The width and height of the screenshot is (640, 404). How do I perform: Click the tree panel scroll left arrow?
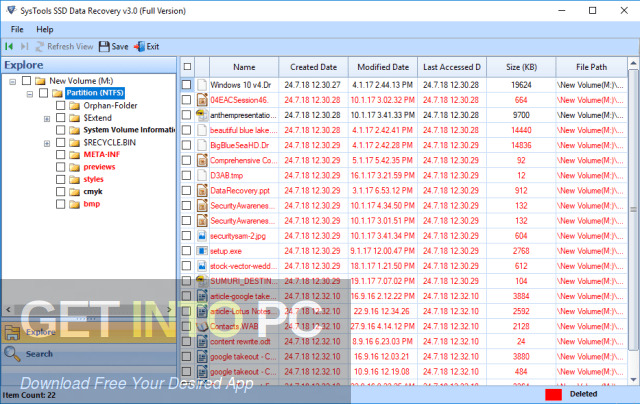click(8, 310)
